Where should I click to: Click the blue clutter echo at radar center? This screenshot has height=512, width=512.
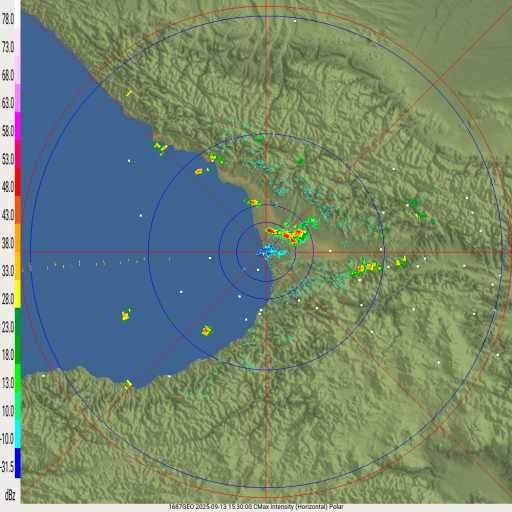[x=271, y=251]
